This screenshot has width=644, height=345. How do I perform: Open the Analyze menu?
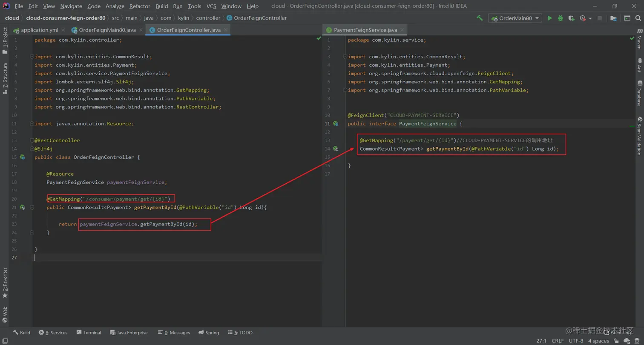pos(115,6)
